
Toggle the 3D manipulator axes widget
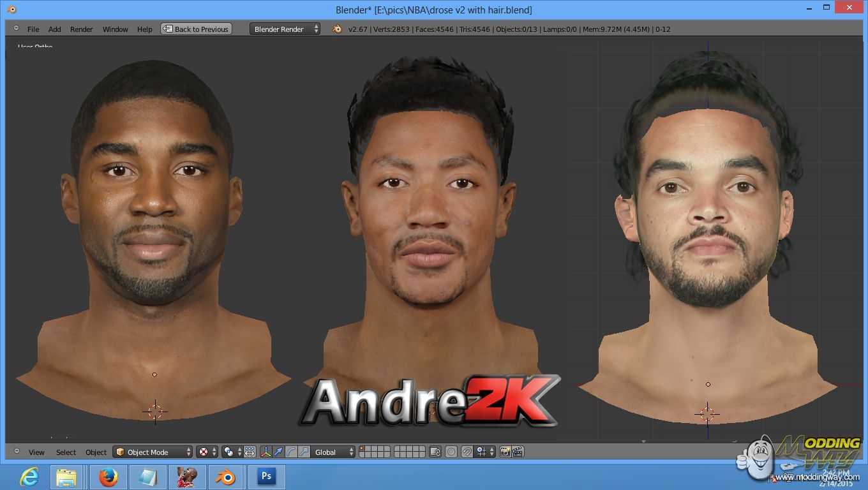(266, 452)
